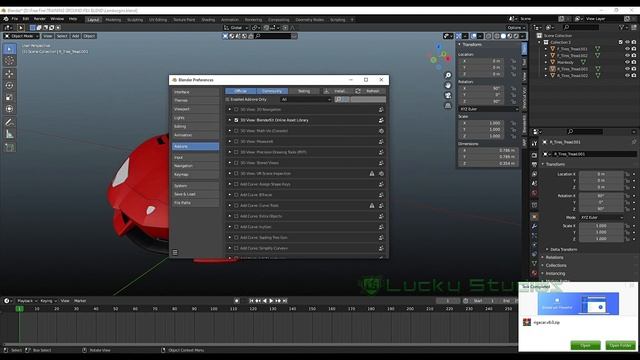Click the Preferences hamburger save menu icon
This screenshot has width=640, height=360.
175,253
